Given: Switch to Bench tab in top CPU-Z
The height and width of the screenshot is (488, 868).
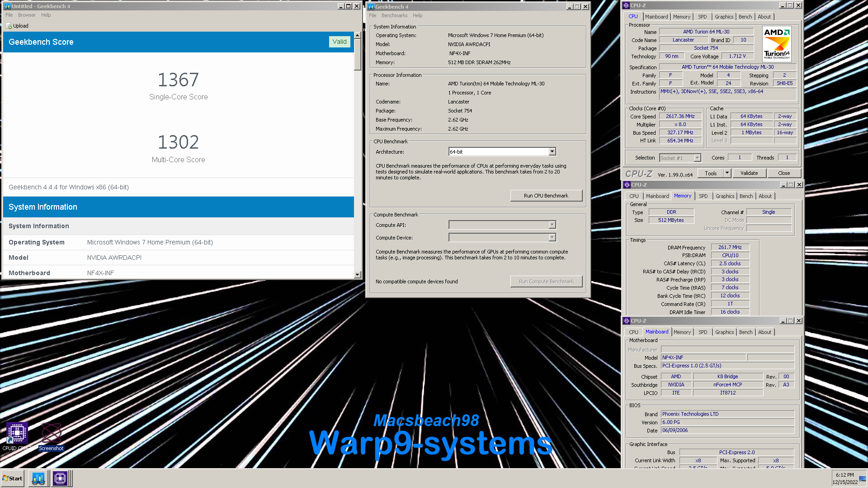Looking at the screenshot, I should coord(745,17).
